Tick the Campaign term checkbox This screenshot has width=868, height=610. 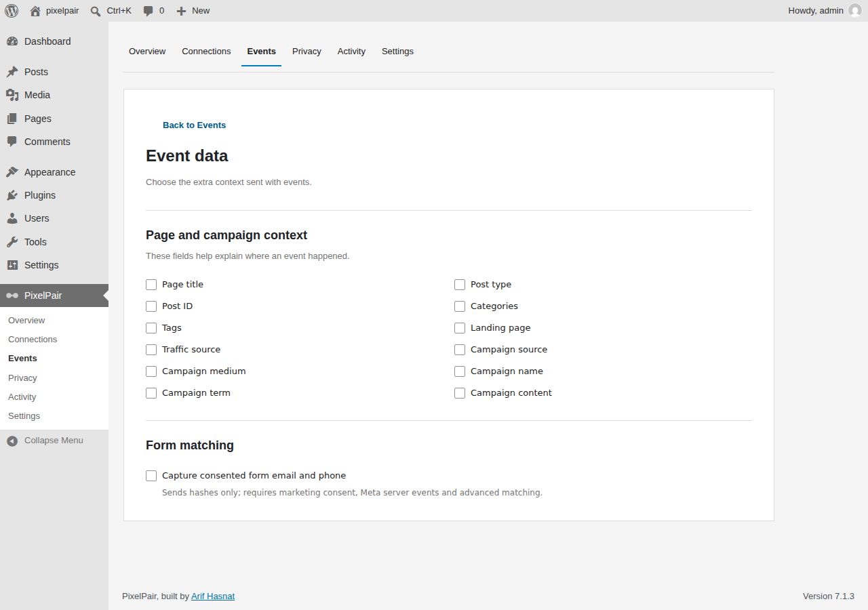coord(151,393)
